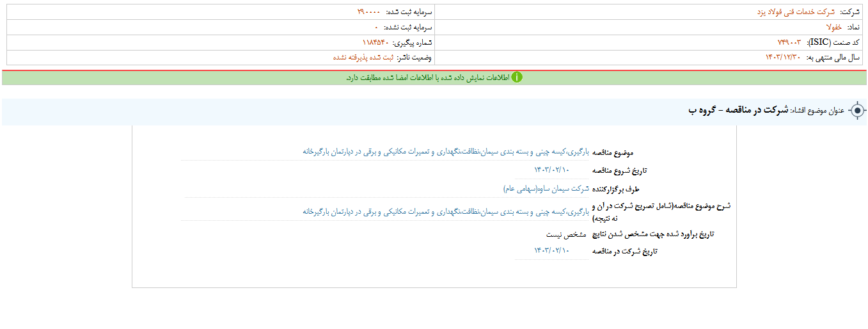
Task: Select the value 'مشخص نیست'
Action: 567,235
